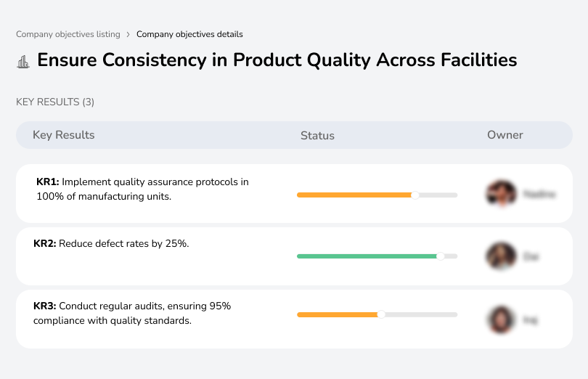Screen dimensions: 588x379
Task: Click the Status column header
Action: [x=317, y=136]
